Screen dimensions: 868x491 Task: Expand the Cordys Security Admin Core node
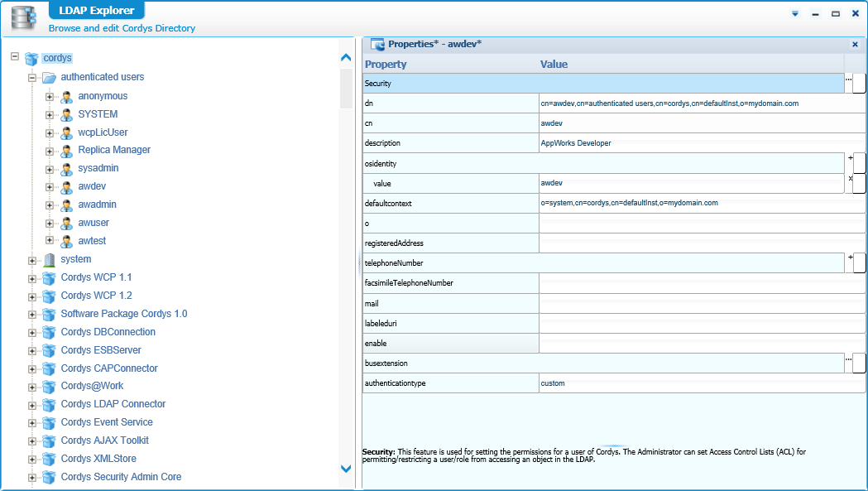click(x=32, y=478)
